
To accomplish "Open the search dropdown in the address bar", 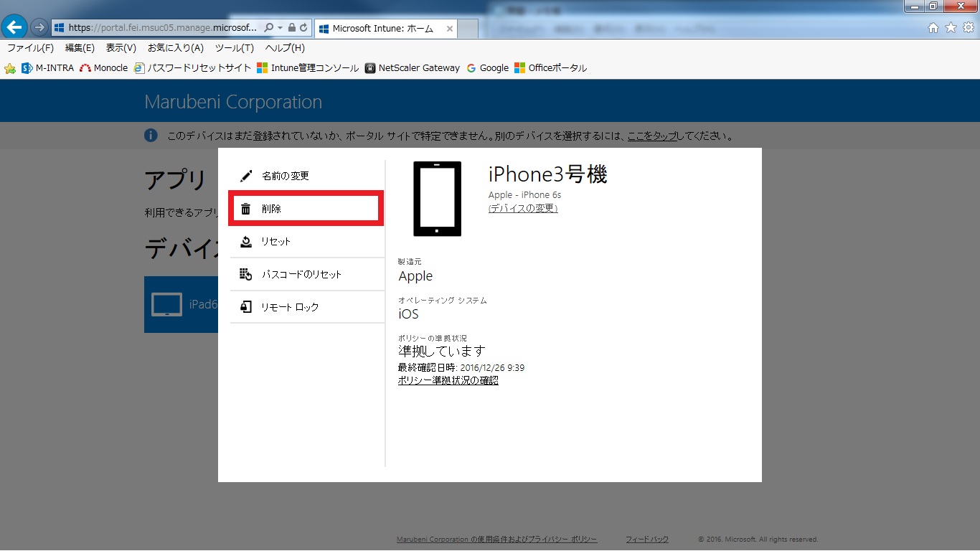I will pos(278,28).
